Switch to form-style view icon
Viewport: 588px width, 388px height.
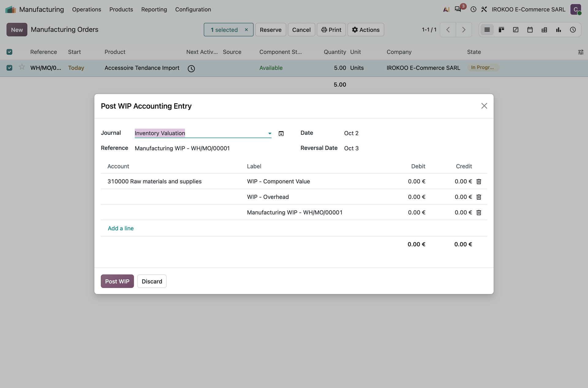coord(516,30)
